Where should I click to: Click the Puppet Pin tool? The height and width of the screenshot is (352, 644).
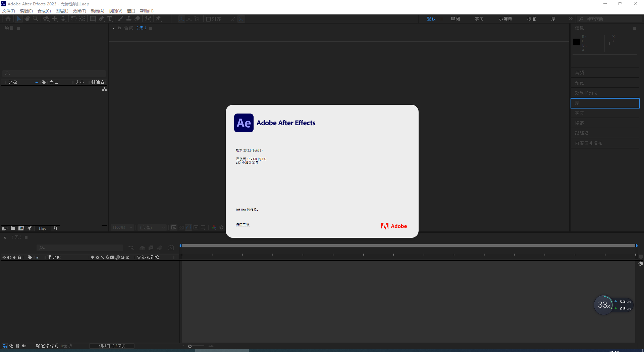click(x=158, y=19)
